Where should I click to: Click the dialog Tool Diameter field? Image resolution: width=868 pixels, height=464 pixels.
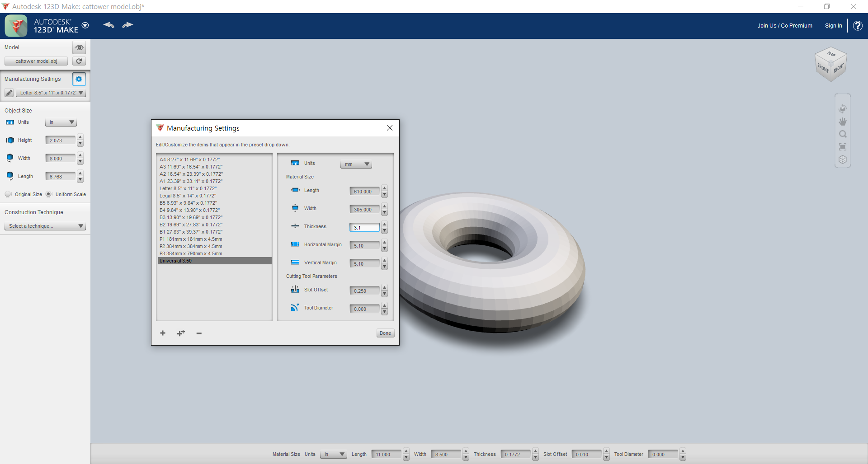pos(364,309)
